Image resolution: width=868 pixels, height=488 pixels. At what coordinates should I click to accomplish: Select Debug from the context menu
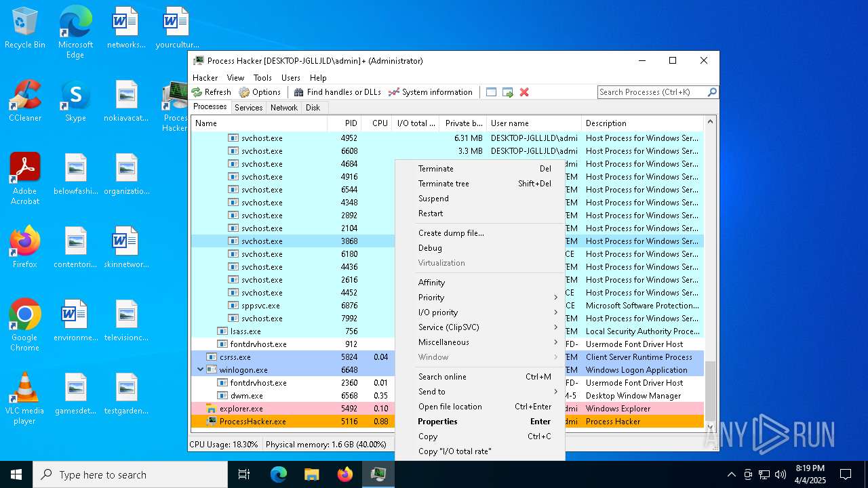[x=480, y=248]
